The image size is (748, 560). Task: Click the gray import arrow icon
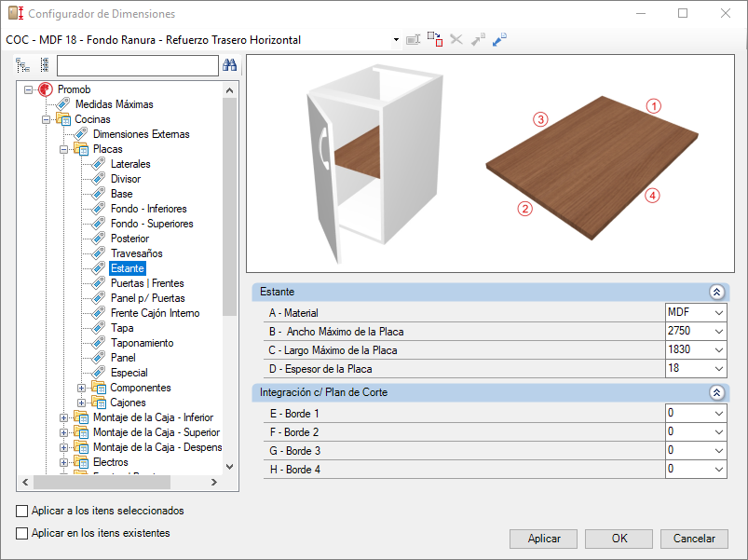click(x=478, y=39)
